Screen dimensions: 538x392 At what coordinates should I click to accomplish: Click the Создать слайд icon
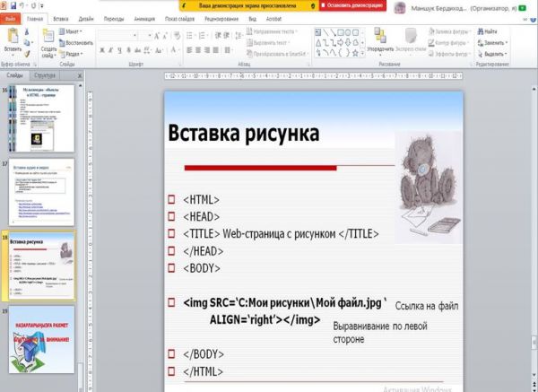point(48,40)
